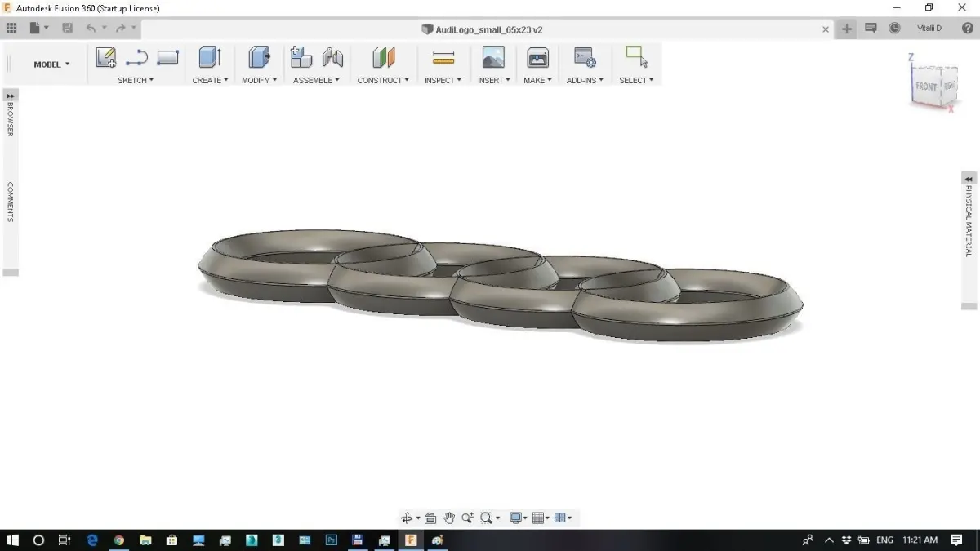
Task: Add a new design tab
Action: (x=847, y=29)
